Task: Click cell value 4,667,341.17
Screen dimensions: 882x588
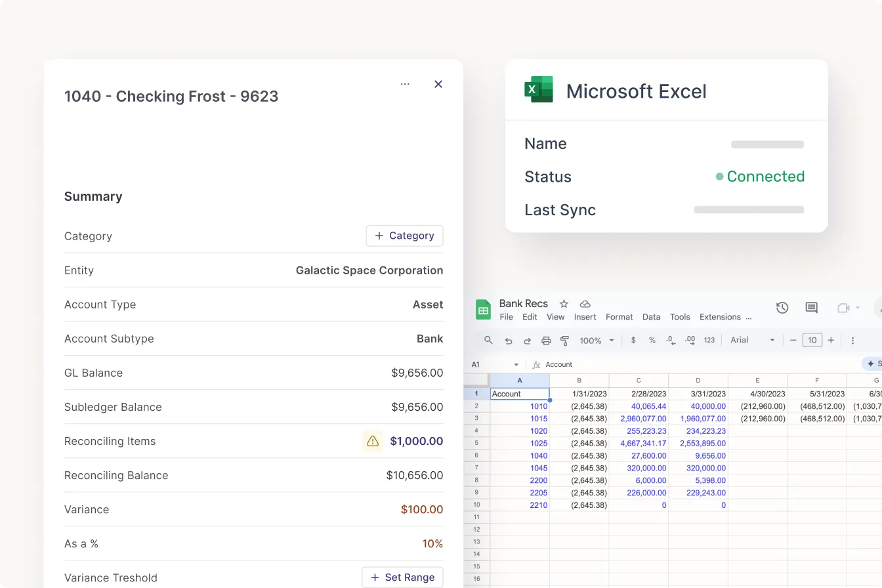Action: pyautogui.click(x=639, y=443)
